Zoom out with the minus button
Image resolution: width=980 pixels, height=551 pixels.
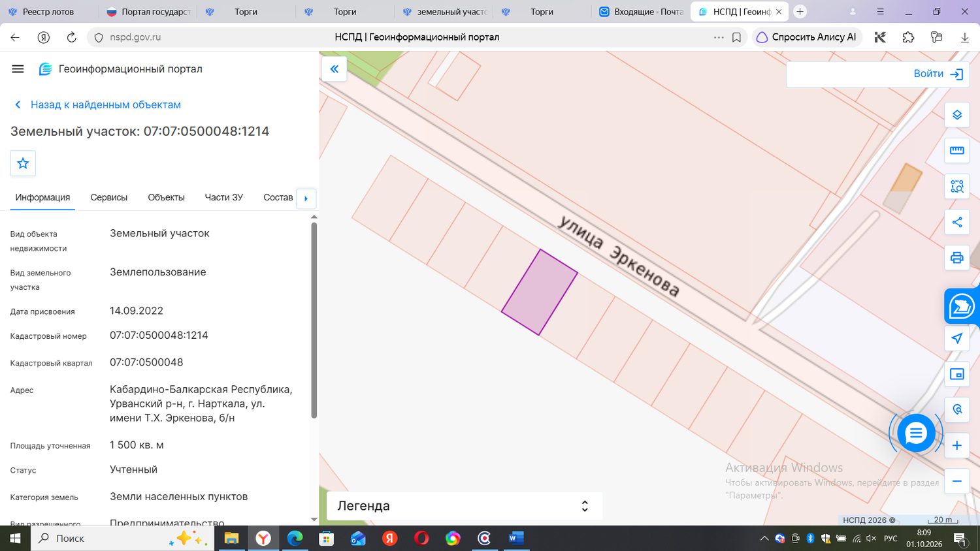tap(956, 481)
